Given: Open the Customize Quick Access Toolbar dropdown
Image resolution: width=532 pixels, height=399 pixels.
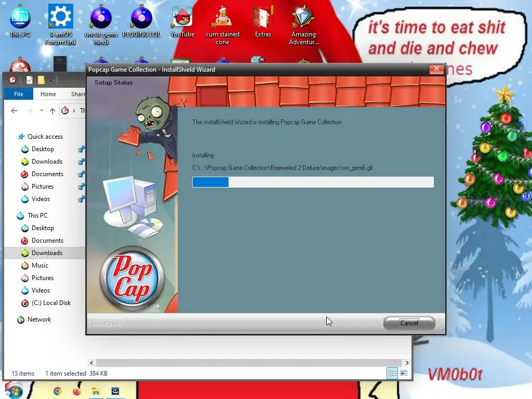Looking at the screenshot, I should (50, 81).
